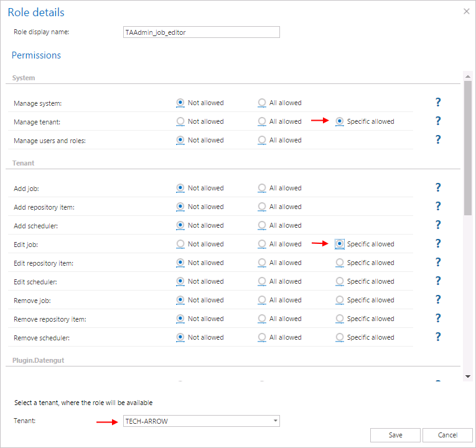Viewport: 476px width, 448px height.
Task: Open help for Edit job permission
Action: click(x=438, y=243)
